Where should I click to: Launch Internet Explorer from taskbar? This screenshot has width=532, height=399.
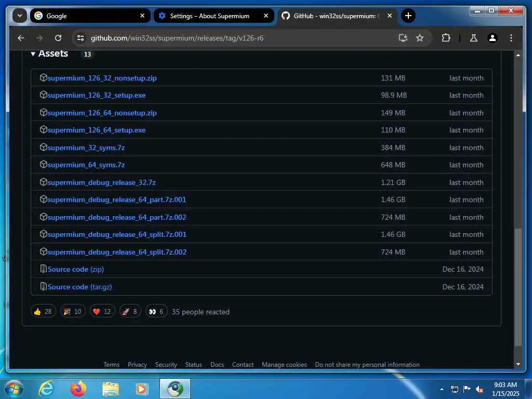tap(46, 389)
